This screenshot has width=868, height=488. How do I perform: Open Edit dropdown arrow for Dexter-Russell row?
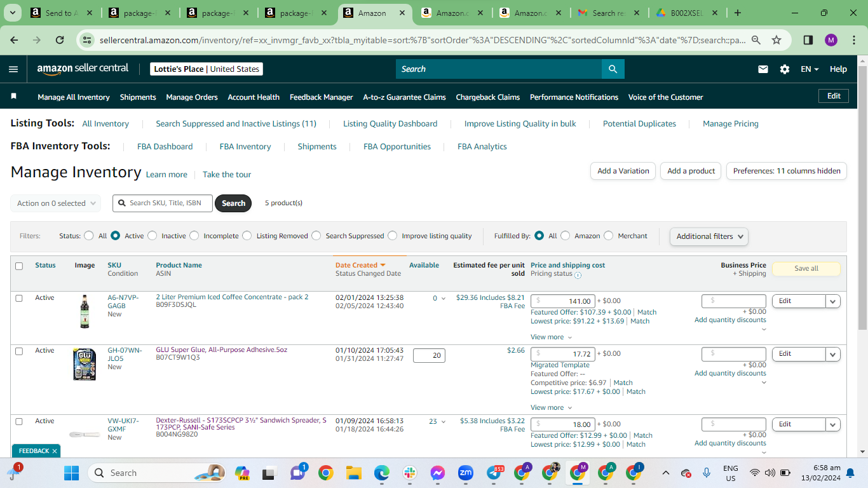(x=833, y=424)
